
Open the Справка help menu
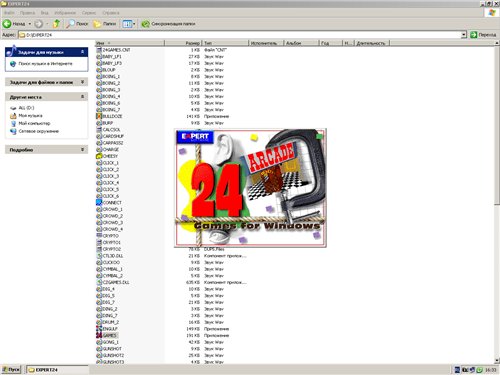111,13
